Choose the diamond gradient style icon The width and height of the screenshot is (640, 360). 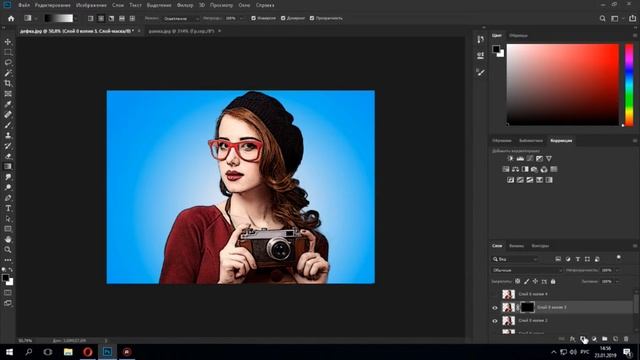click(x=132, y=18)
